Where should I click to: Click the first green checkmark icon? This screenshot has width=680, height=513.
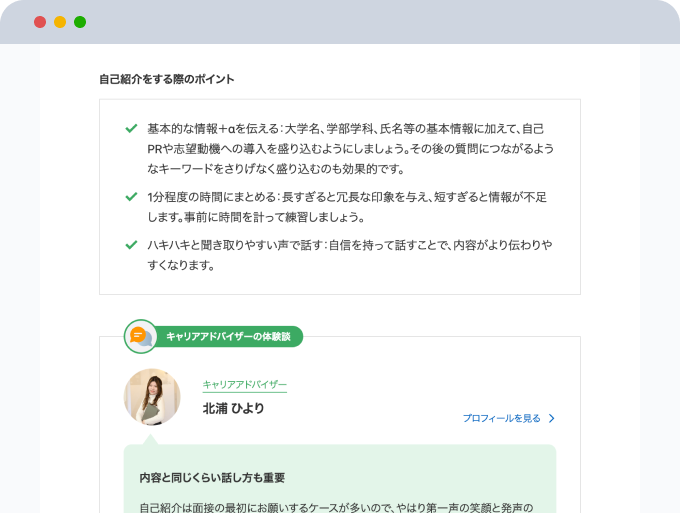tap(131, 128)
